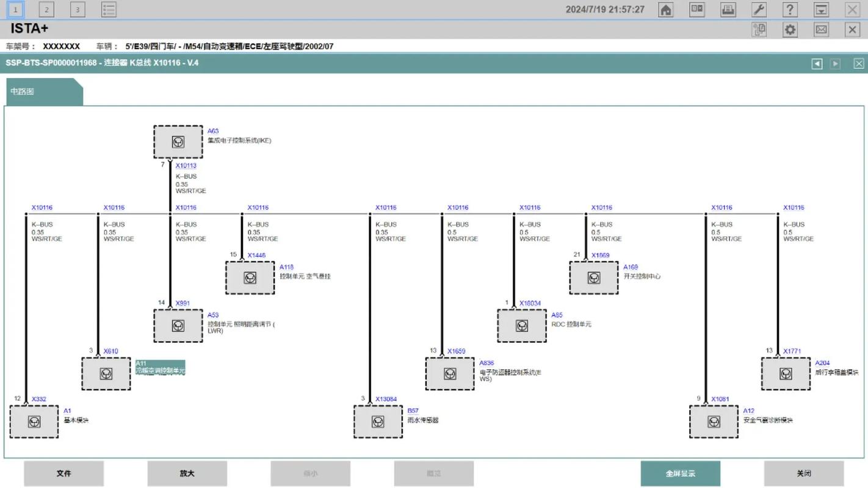Select page tab 2
Screen dimensions: 868x488
pyautogui.click(x=46, y=9)
